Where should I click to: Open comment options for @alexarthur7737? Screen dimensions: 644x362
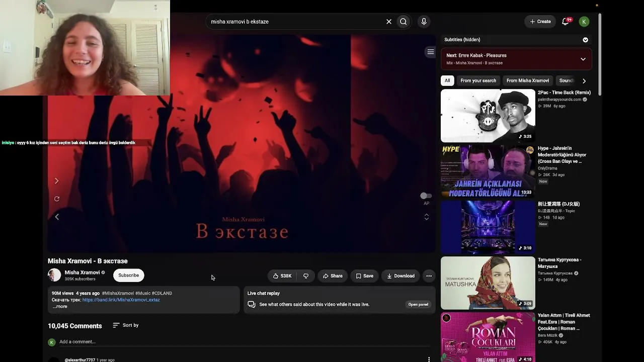click(429, 359)
